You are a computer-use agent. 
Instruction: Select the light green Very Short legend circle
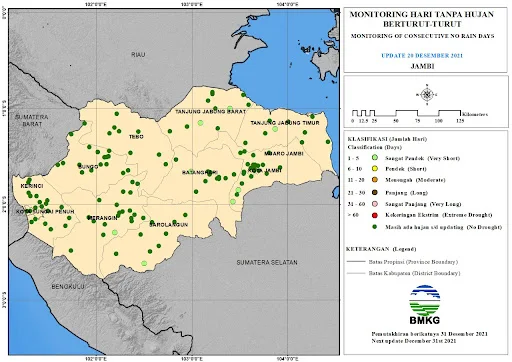[x=375, y=158]
